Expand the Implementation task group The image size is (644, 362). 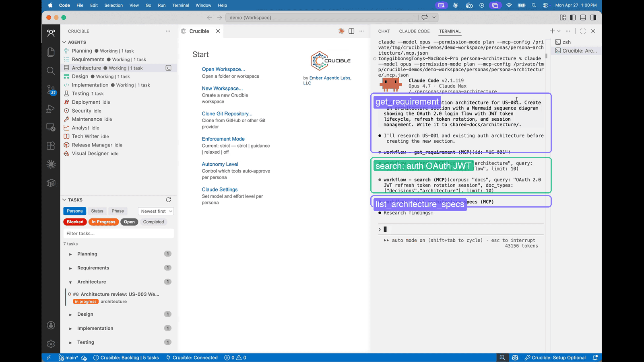[x=70, y=329]
